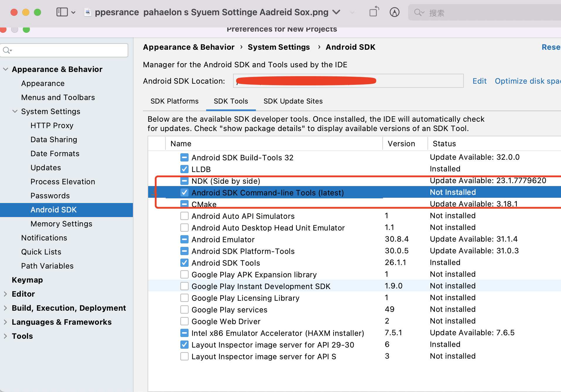Open Memory Settings page
Screen dimensions: 561x392
61,224
